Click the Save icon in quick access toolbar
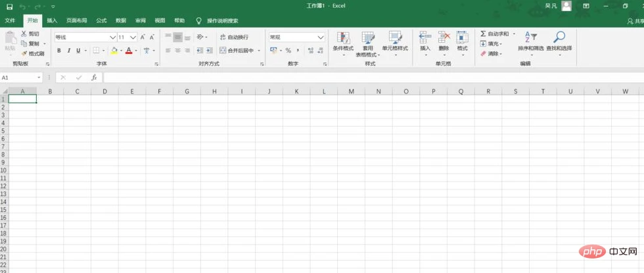644x273 pixels. pos(10,6)
